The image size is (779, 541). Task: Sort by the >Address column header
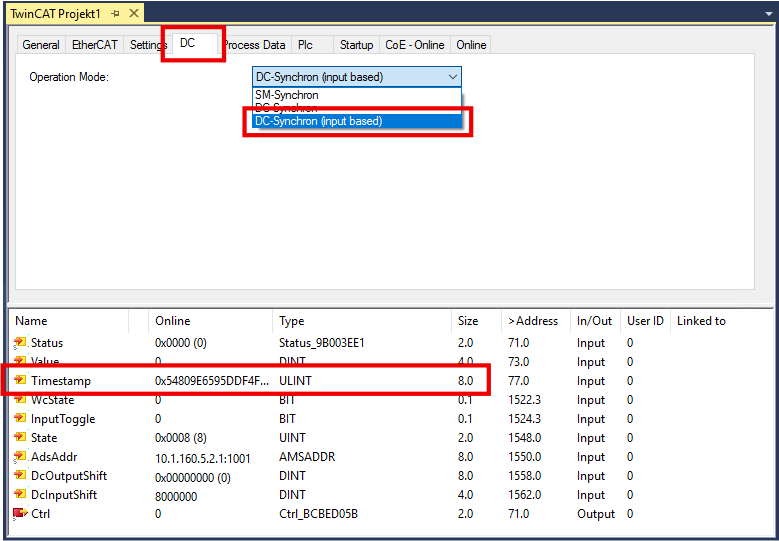pyautogui.click(x=533, y=321)
